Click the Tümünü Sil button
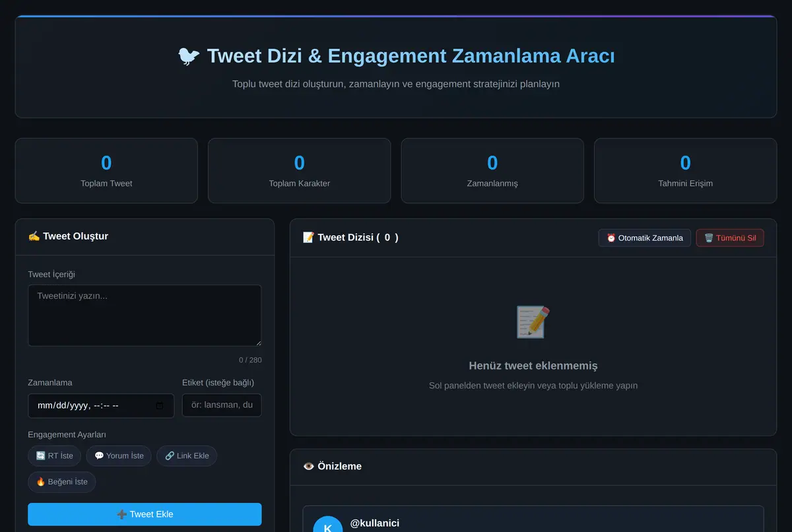The height and width of the screenshot is (532, 792). [730, 238]
